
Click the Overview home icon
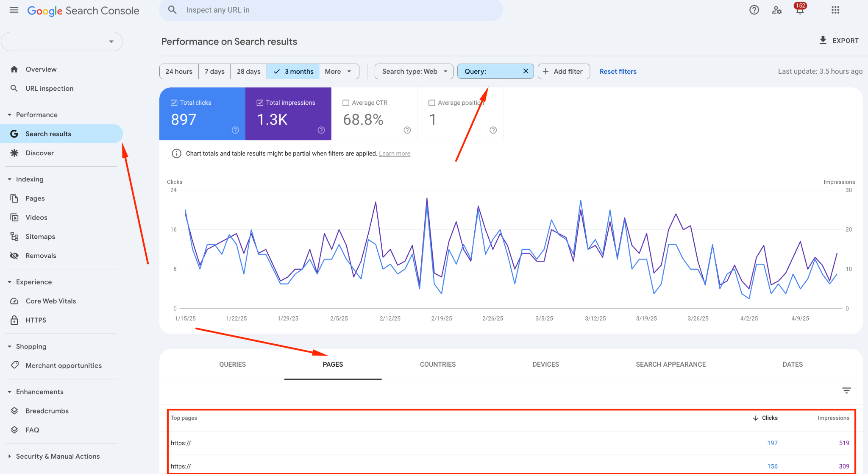pyautogui.click(x=14, y=69)
